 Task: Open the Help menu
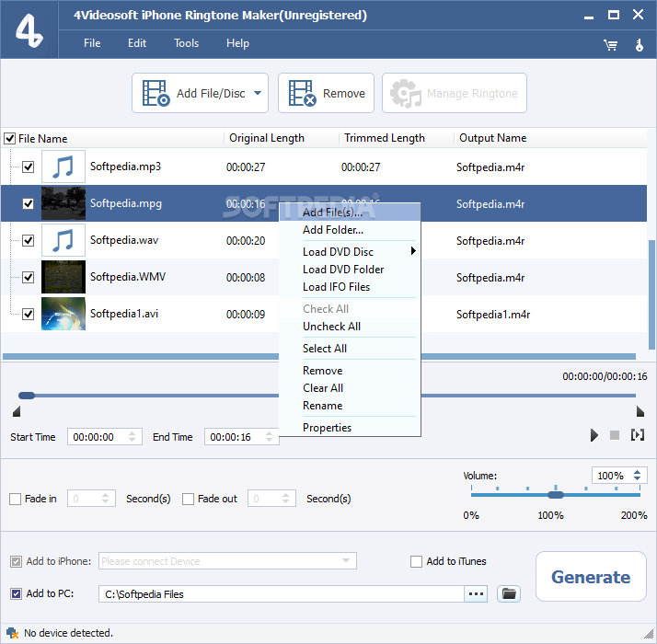[x=237, y=43]
